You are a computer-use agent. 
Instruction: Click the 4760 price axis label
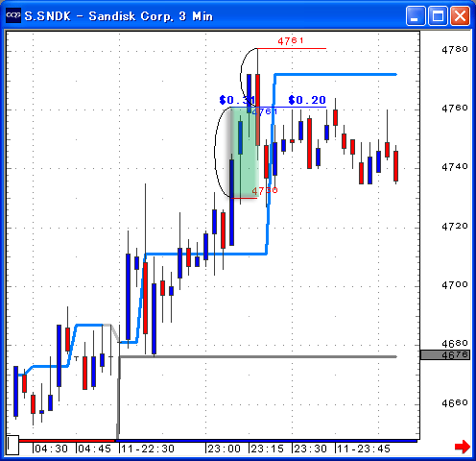point(455,109)
